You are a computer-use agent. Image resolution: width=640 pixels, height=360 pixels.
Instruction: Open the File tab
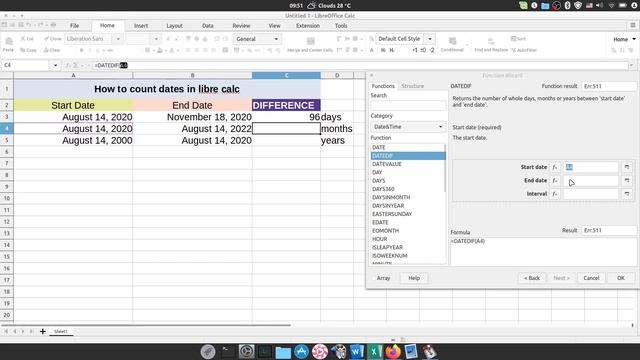point(74,26)
